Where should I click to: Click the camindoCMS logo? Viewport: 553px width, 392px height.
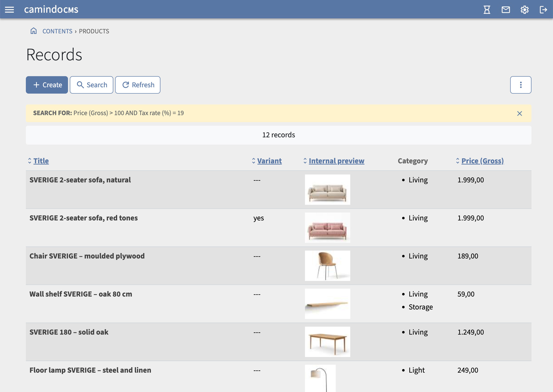(51, 9)
